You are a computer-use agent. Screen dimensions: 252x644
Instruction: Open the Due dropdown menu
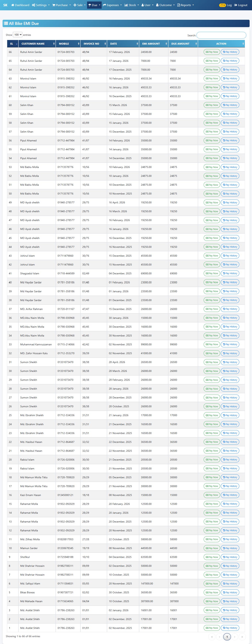pyautogui.click(x=94, y=5)
